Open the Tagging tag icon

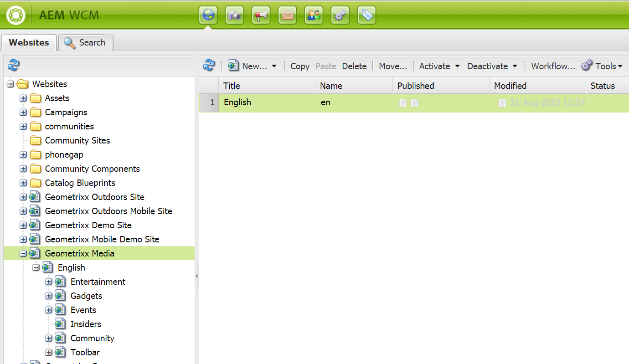point(366,15)
